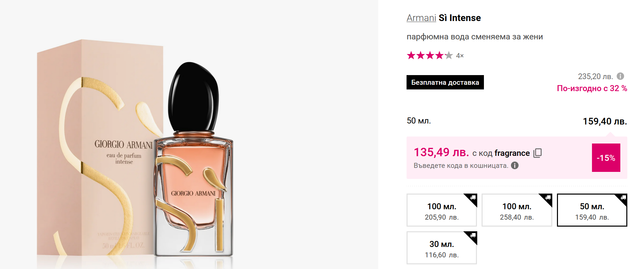The height and width of the screenshot is (269, 644).
Task: Click the truck icon on the 30 мл. option
Action: [x=473, y=235]
